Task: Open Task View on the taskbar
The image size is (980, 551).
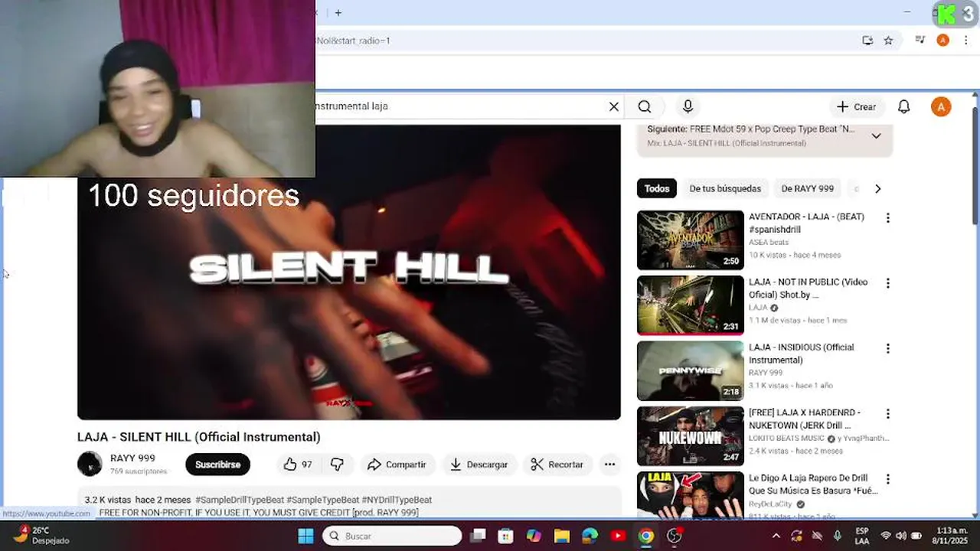Action: click(x=478, y=536)
